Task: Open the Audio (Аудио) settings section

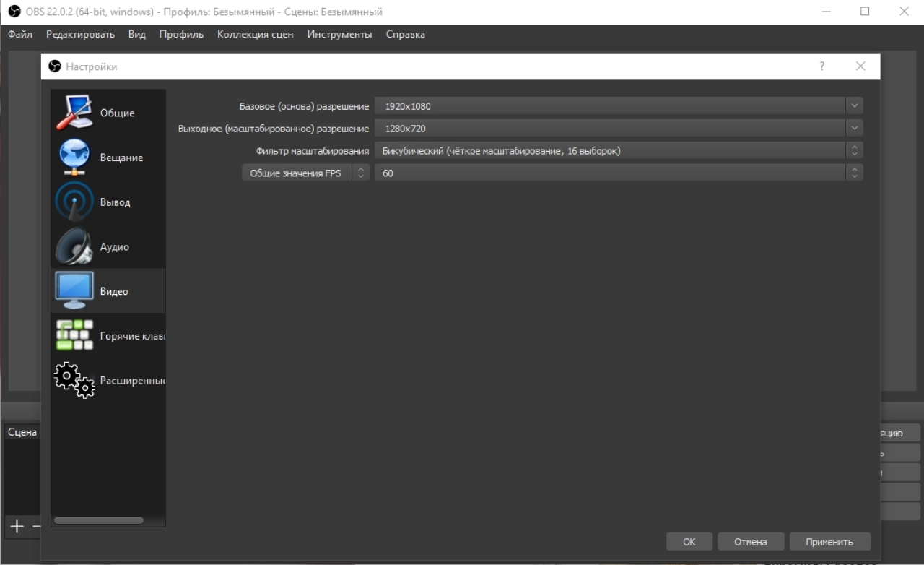Action: (x=108, y=247)
